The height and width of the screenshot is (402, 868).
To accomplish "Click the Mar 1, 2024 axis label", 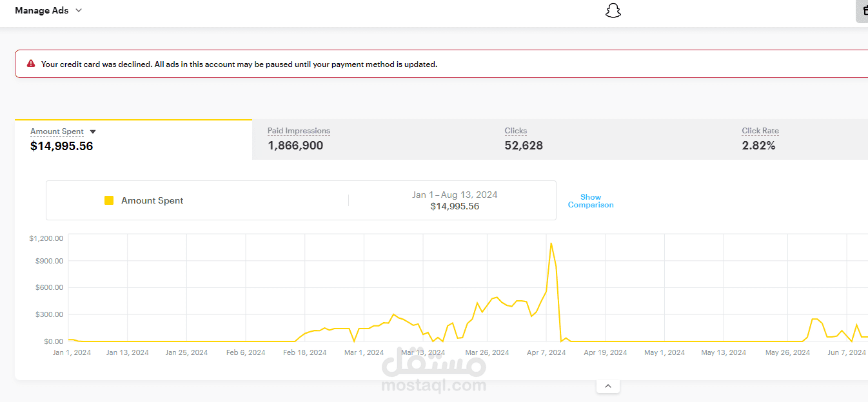I will pos(364,352).
